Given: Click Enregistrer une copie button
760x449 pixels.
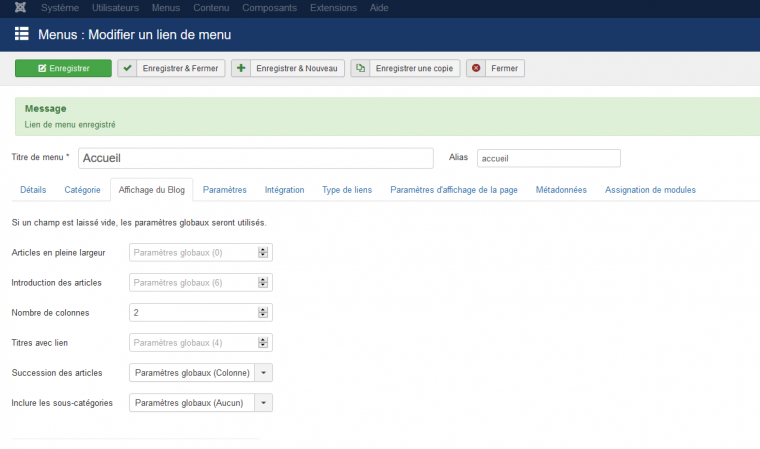Looking at the screenshot, I should (x=405, y=68).
